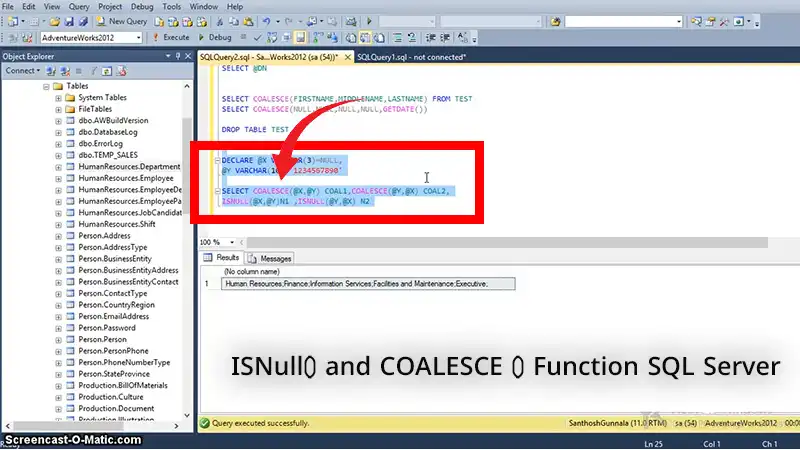Click the Results to File icon

(379, 38)
